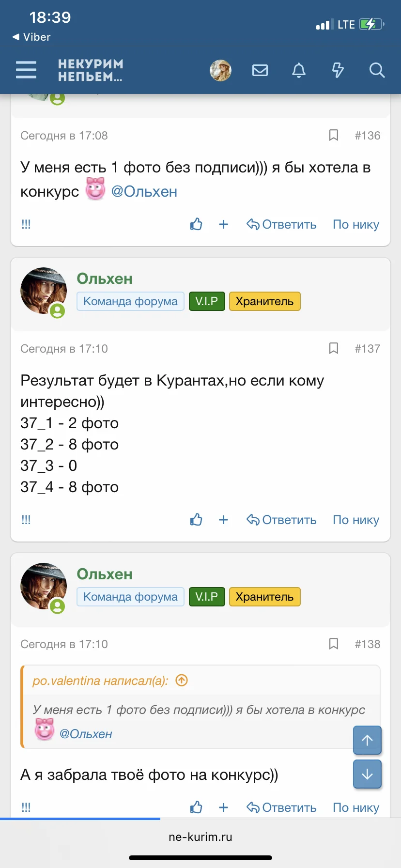Click the plus quote icon under post #136
The height and width of the screenshot is (868, 401).
[x=223, y=224]
